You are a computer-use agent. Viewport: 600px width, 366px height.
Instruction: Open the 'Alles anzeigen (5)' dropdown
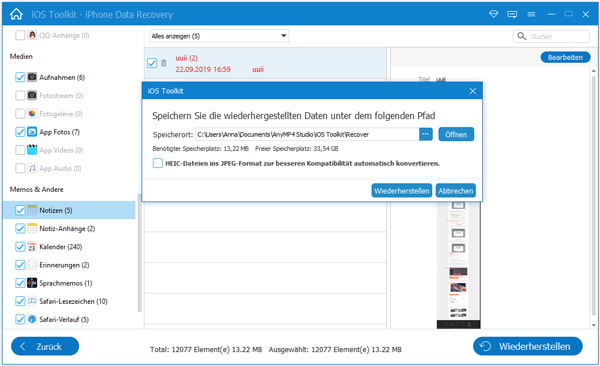tap(219, 36)
